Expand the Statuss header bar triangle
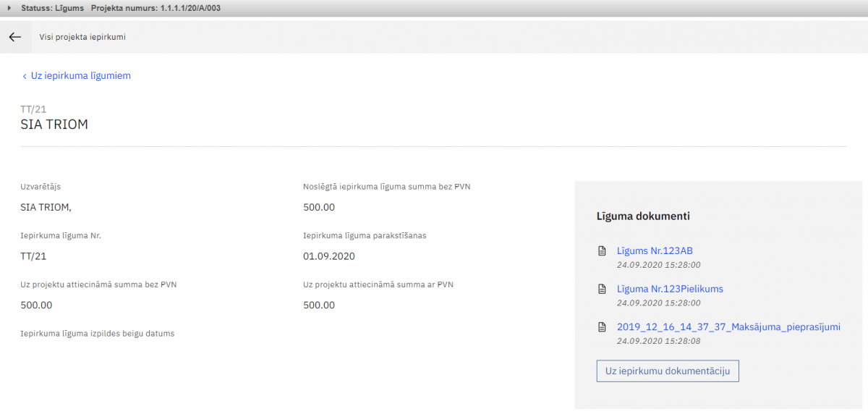This screenshot has width=868, height=414. (9, 7)
